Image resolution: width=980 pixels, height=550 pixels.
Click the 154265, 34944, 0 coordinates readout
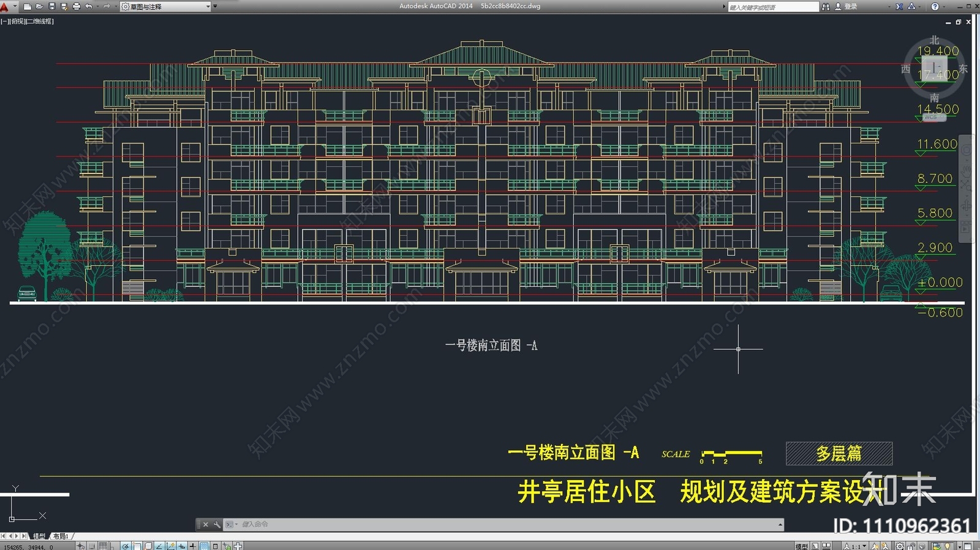[29, 546]
